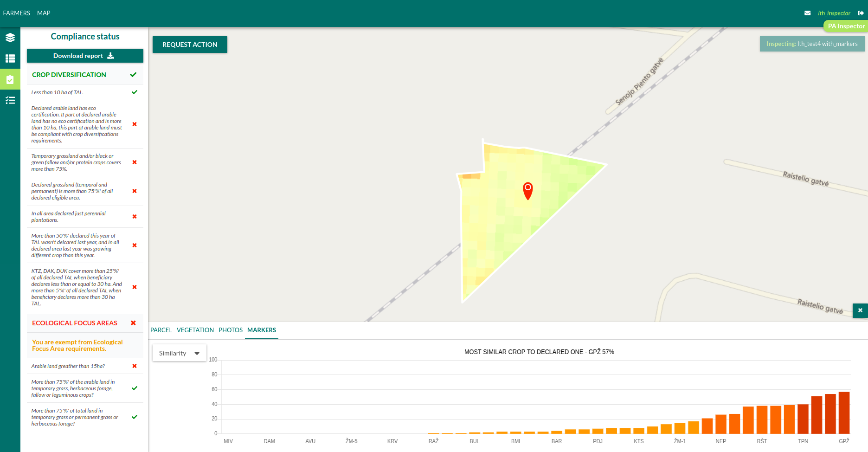Open the table list sidebar icon
Image resolution: width=868 pixels, height=452 pixels.
click(x=10, y=58)
